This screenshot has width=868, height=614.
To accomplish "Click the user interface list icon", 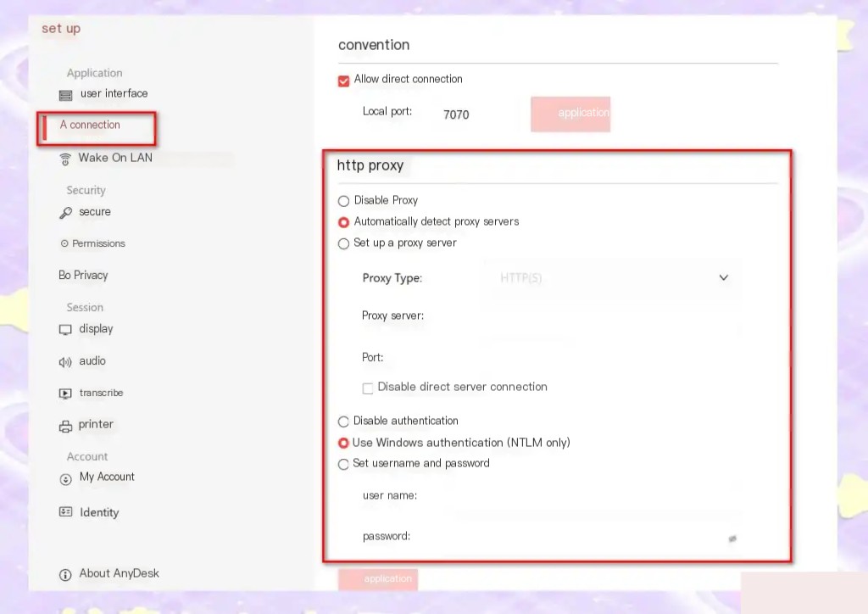I will 65,95.
